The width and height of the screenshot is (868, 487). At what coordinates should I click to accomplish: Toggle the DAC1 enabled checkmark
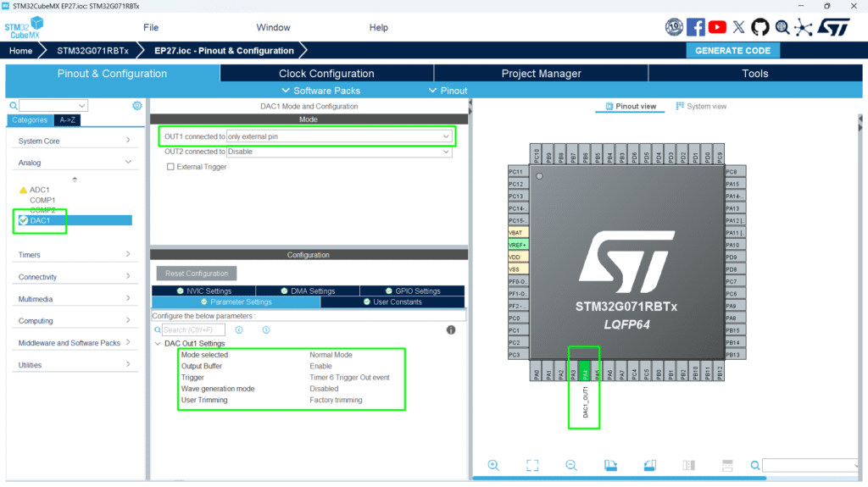(23, 220)
